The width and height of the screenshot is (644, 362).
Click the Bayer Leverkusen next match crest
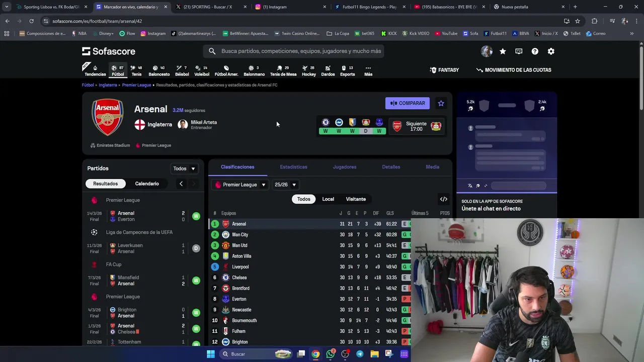point(436,126)
